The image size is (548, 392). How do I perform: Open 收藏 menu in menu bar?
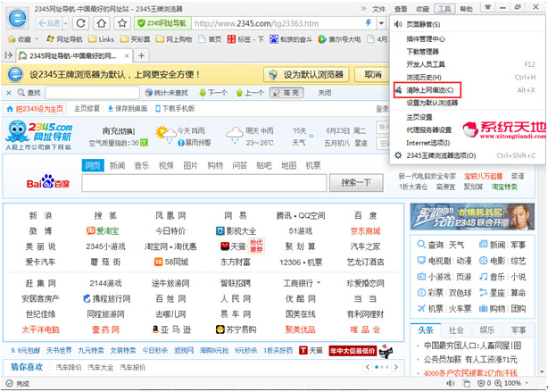(422, 9)
